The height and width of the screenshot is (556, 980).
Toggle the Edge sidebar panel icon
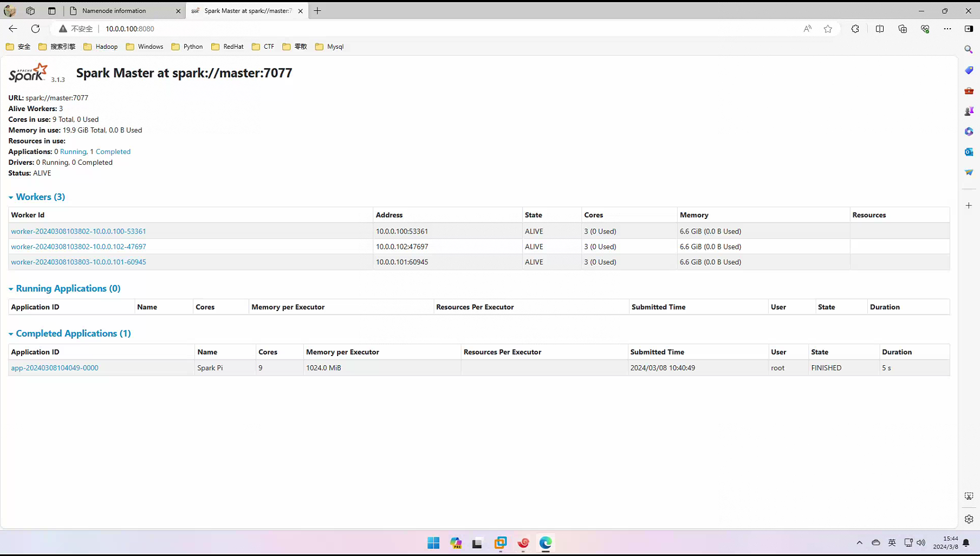(x=969, y=29)
